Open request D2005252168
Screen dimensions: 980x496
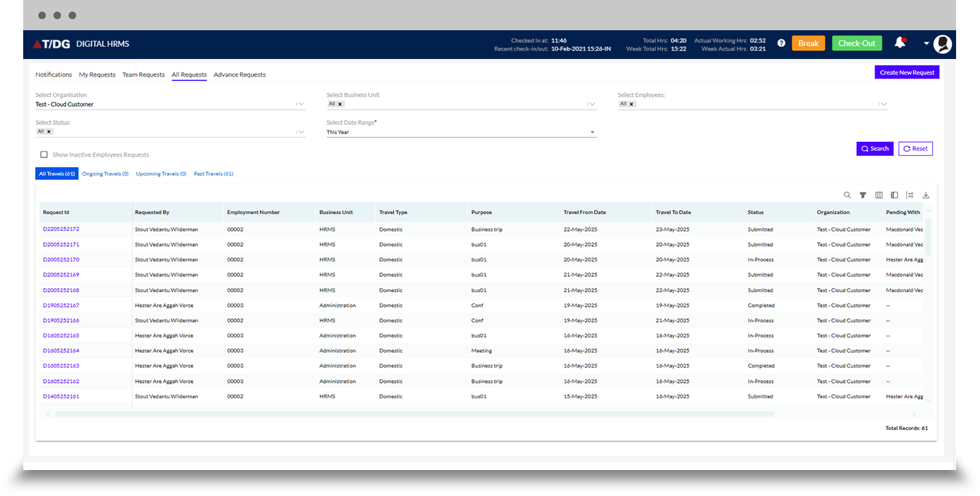pos(61,290)
